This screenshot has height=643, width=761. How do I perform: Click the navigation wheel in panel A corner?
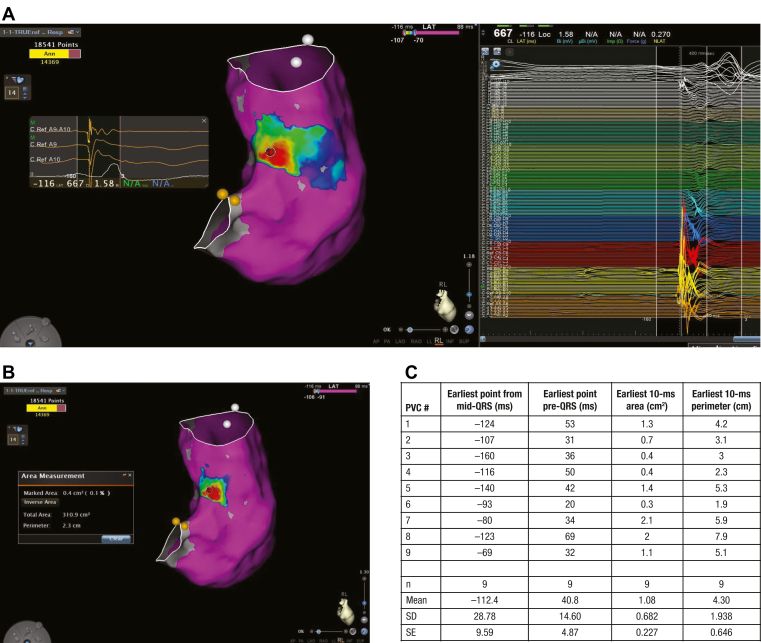(x=30, y=332)
